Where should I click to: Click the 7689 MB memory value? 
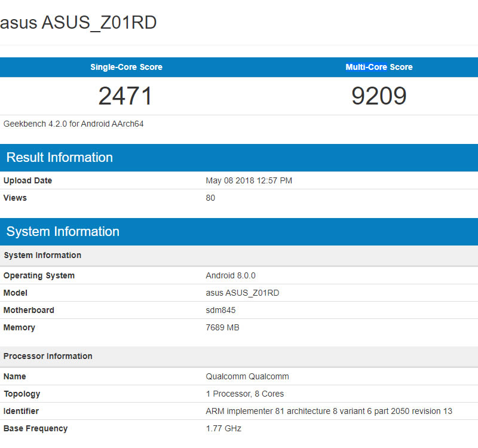click(223, 327)
